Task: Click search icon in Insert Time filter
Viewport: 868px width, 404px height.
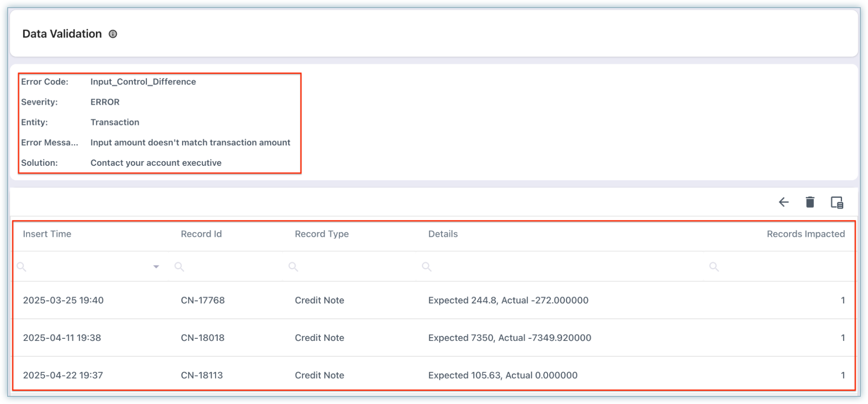Action: tap(22, 267)
